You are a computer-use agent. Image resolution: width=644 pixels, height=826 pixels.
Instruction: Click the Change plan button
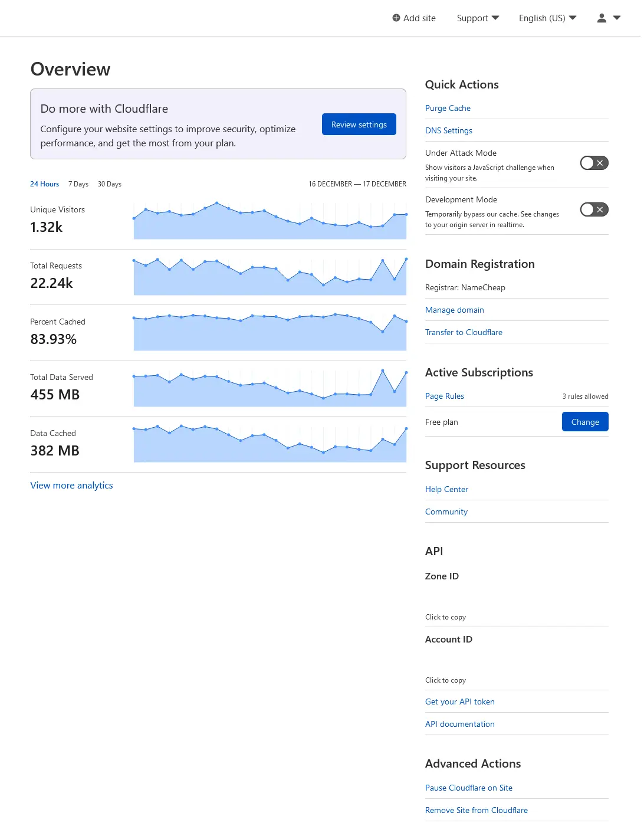pyautogui.click(x=584, y=422)
